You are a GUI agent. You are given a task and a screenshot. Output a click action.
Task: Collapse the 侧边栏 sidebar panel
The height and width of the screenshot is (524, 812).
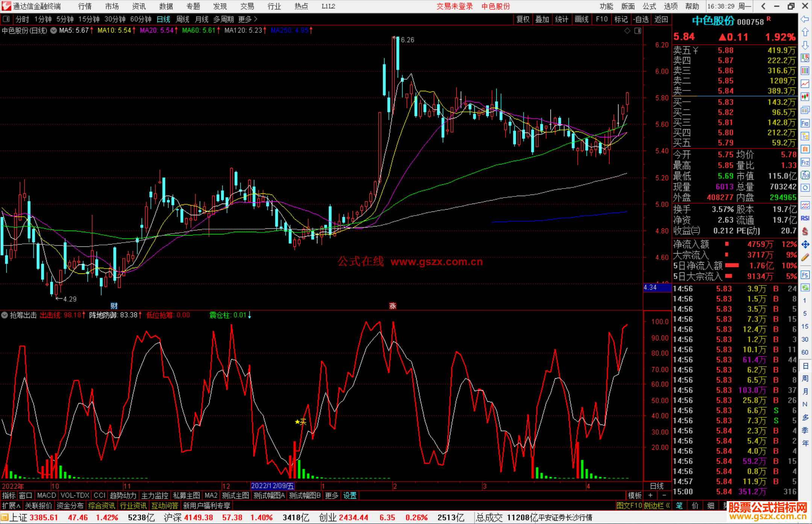coord(657,506)
